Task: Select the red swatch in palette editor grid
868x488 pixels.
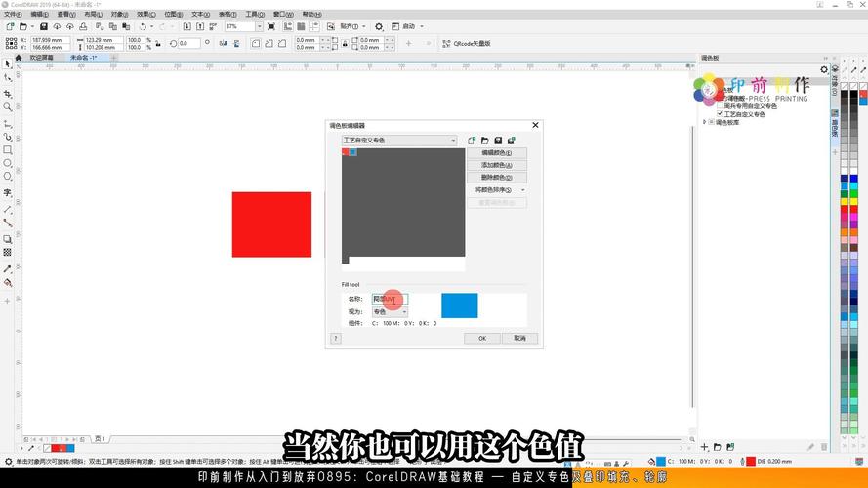Action: 346,152
